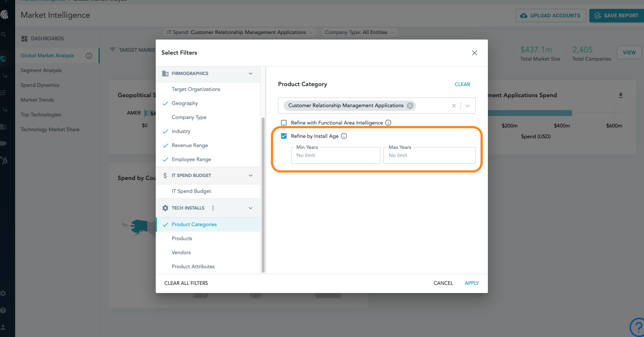Uncheck Refine by Install Age
The height and width of the screenshot is (337, 644).
pos(284,136)
